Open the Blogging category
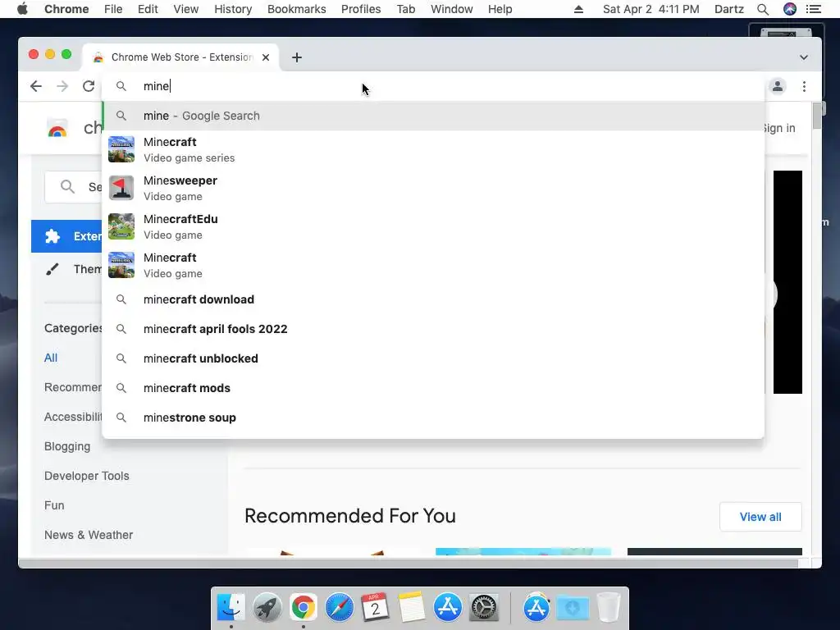This screenshot has width=840, height=630. pyautogui.click(x=67, y=446)
